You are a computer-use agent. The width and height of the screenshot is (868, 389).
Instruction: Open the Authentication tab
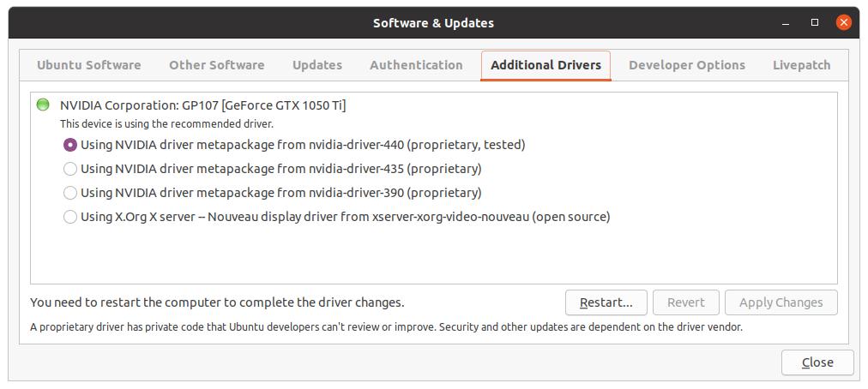[x=416, y=65]
